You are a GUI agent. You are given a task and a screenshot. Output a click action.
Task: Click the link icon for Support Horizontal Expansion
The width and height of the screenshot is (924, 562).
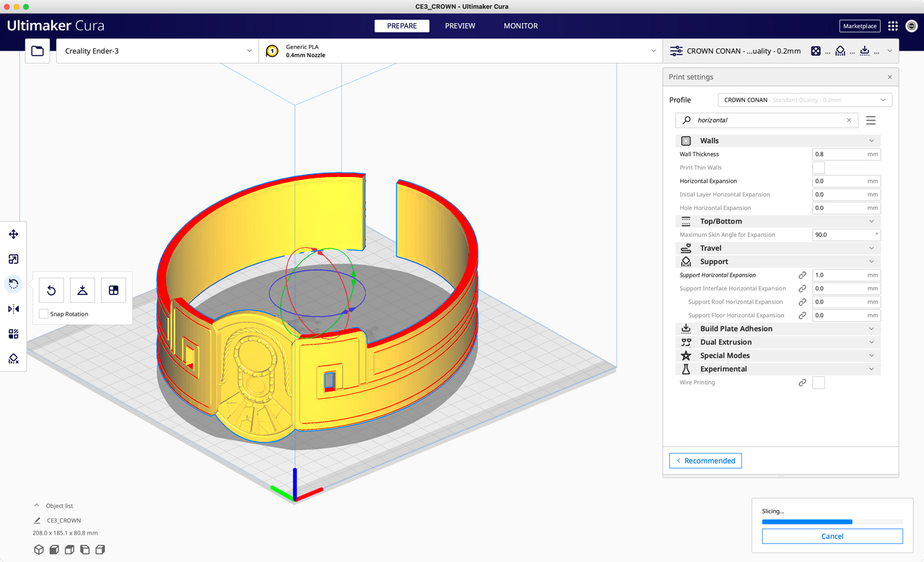click(x=802, y=275)
